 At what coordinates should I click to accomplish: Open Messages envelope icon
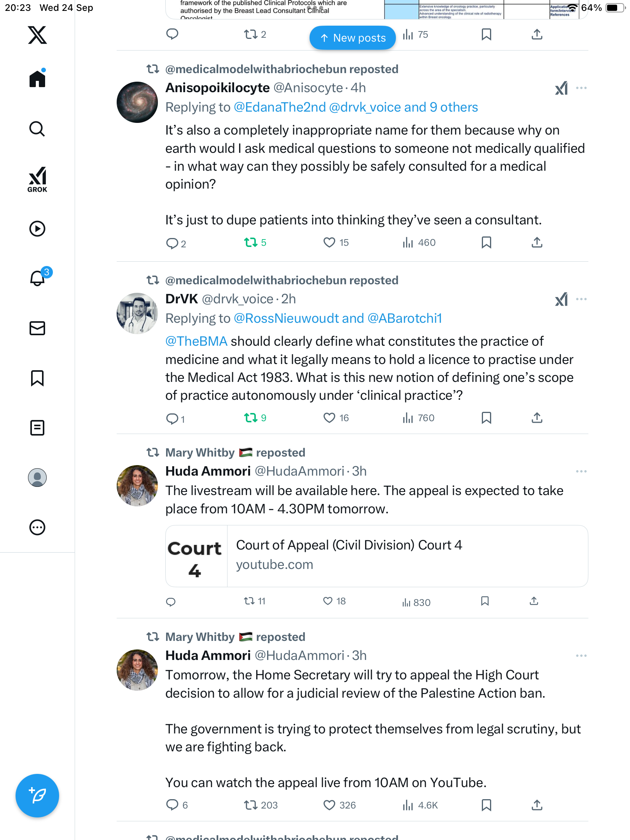[x=37, y=328]
